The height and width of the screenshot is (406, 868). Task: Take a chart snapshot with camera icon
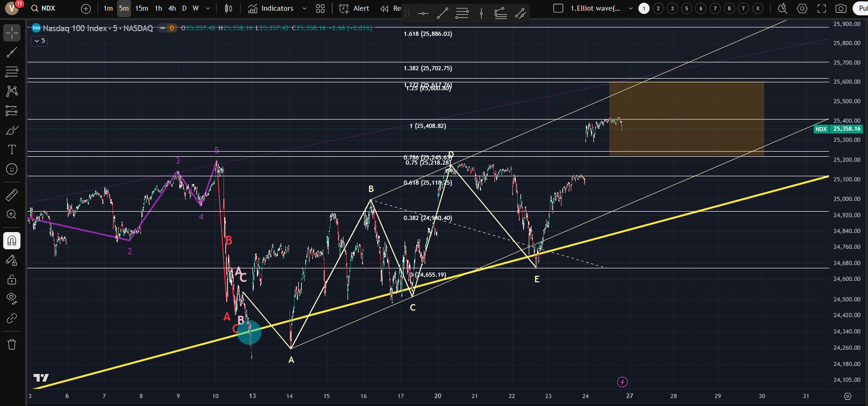[841, 8]
